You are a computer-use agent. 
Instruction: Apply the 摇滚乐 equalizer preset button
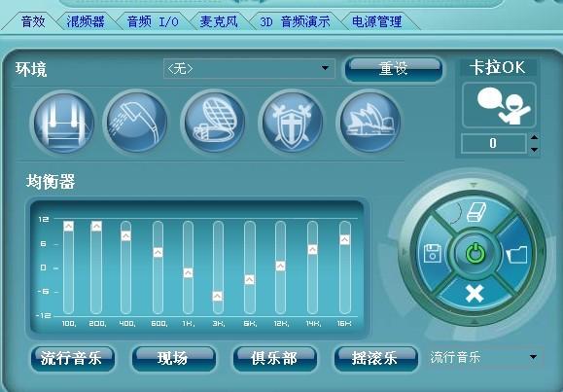376,358
